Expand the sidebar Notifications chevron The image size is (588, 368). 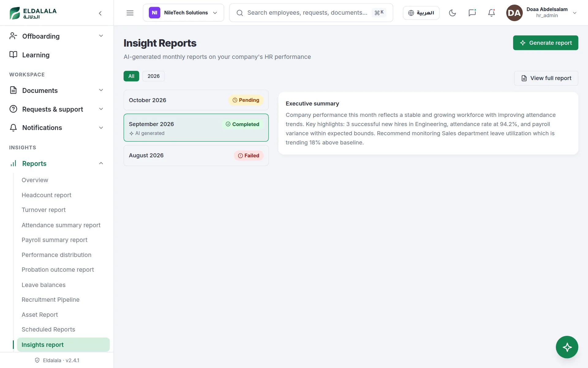101,128
